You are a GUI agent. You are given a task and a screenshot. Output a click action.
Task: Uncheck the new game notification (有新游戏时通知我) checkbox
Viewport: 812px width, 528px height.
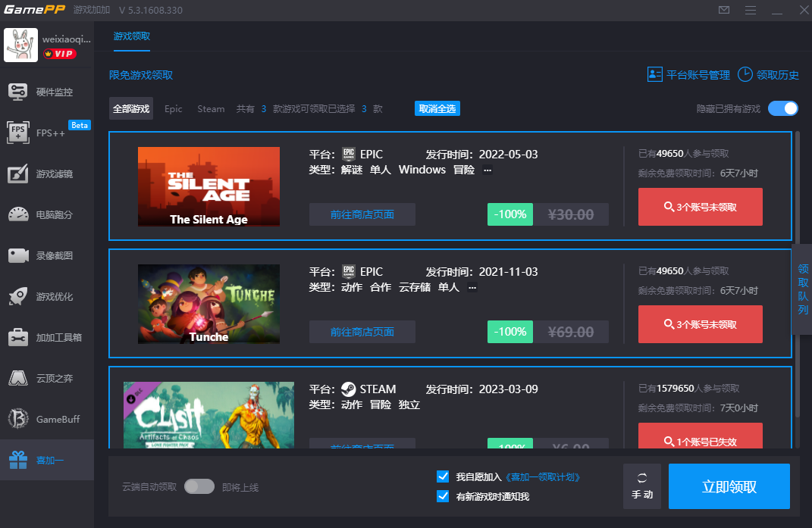pos(444,496)
